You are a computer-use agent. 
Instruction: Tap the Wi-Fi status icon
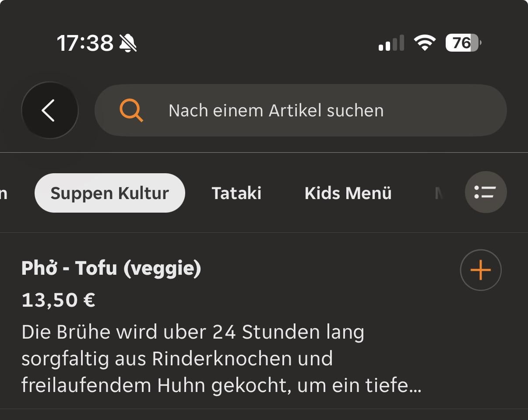[x=424, y=43]
